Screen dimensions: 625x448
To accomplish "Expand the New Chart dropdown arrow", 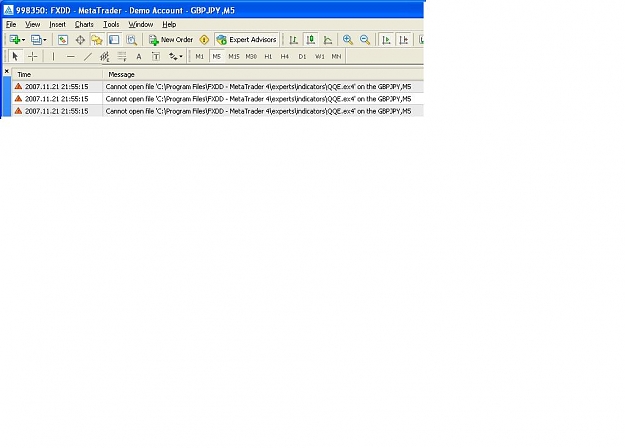I will click(x=24, y=40).
